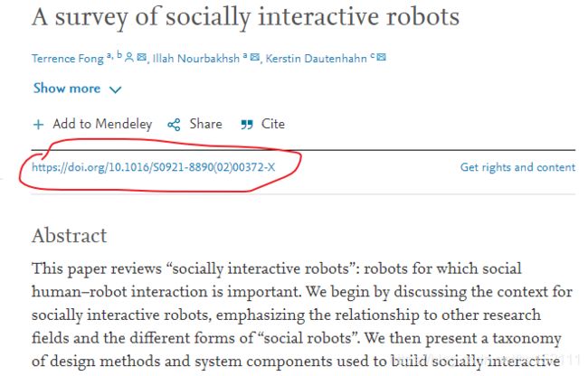588x376 pixels.
Task: Open Terrence Fong author link
Action: [x=68, y=59]
